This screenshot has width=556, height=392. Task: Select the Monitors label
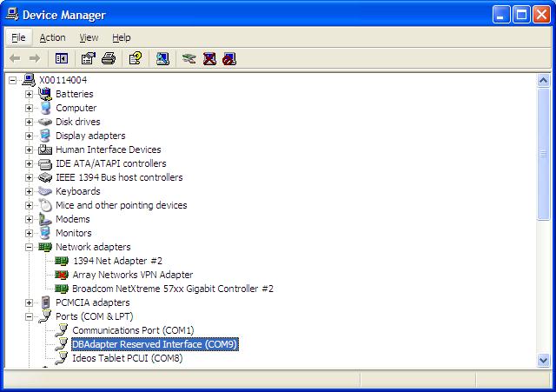click(73, 233)
